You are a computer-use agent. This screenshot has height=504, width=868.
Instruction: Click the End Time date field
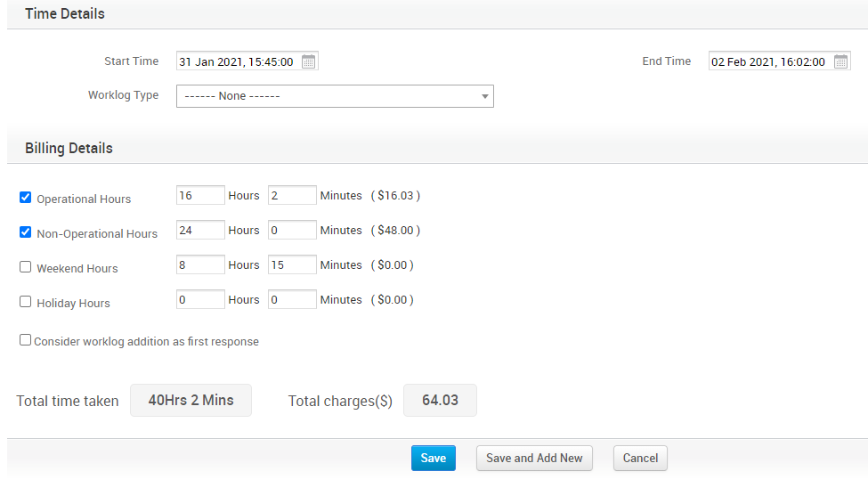pyautogui.click(x=769, y=61)
